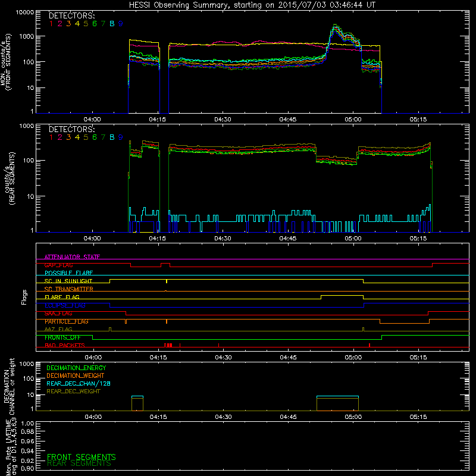This screenshot has height=476, width=476.
Task: Select cyan detector 8 in front segments legend
Action: tap(112, 24)
